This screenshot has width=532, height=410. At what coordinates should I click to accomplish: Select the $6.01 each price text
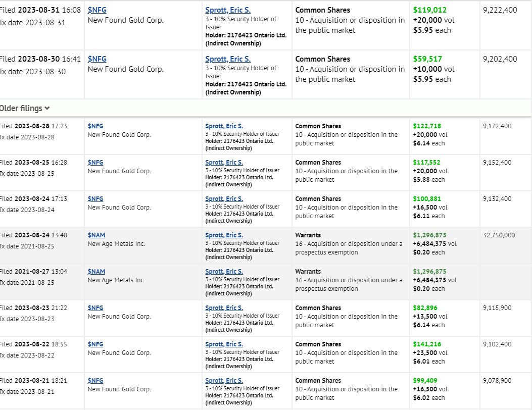(429, 361)
